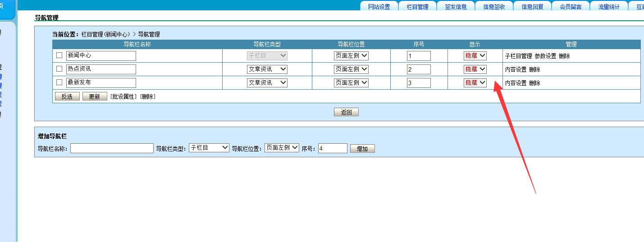The width and height of the screenshot is (644, 242).
Task: Open 导航栏位置 dropdown for 新闻中心 row
Action: 351,56
